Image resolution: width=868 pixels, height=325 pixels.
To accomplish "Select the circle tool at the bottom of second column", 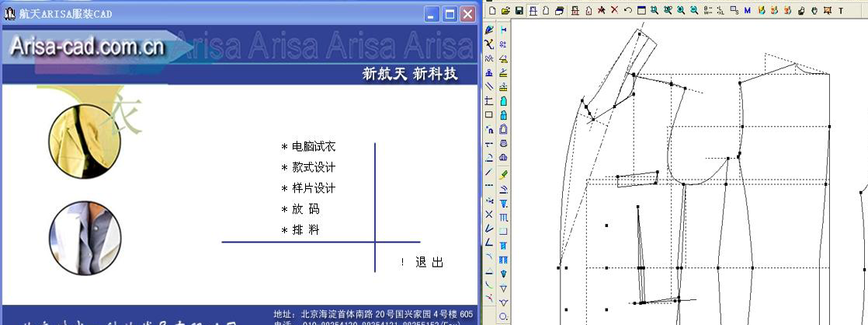I will click(x=503, y=316).
